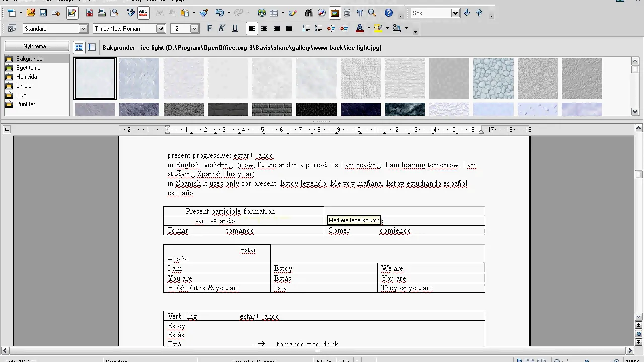Toggle bulleted list

pos(318,29)
